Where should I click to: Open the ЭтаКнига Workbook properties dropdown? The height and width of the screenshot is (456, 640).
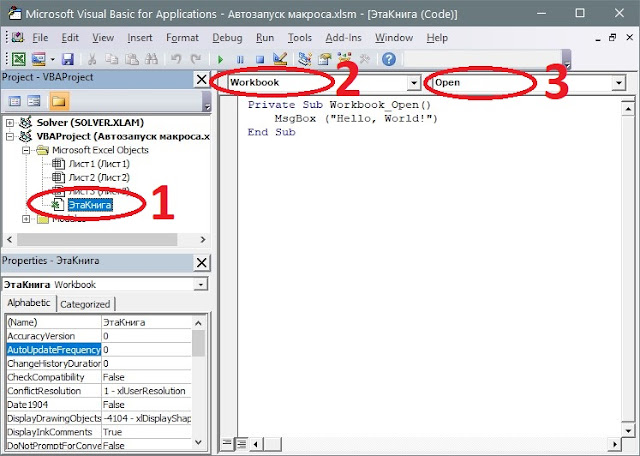[x=200, y=284]
